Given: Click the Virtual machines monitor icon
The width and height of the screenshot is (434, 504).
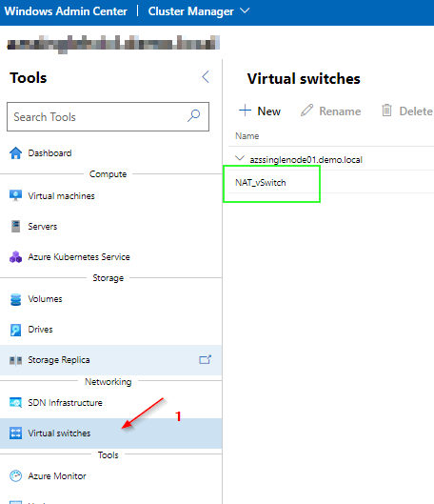Looking at the screenshot, I should (x=15, y=195).
